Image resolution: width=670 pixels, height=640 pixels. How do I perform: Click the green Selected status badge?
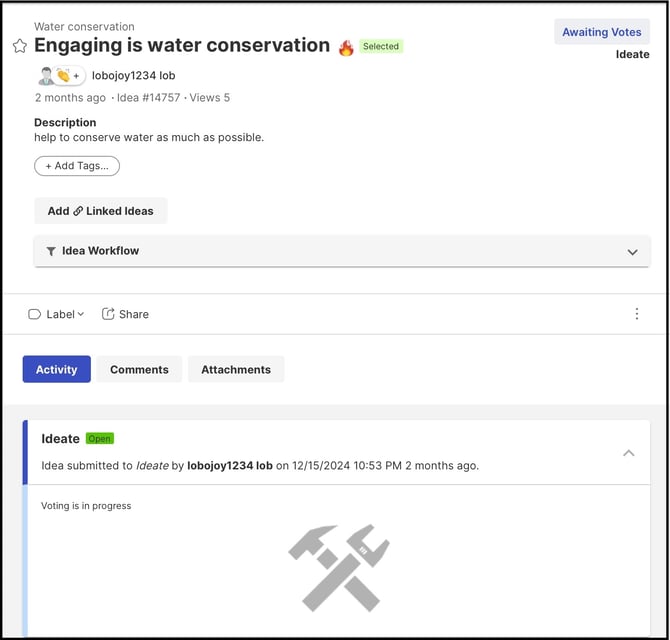pyautogui.click(x=381, y=47)
